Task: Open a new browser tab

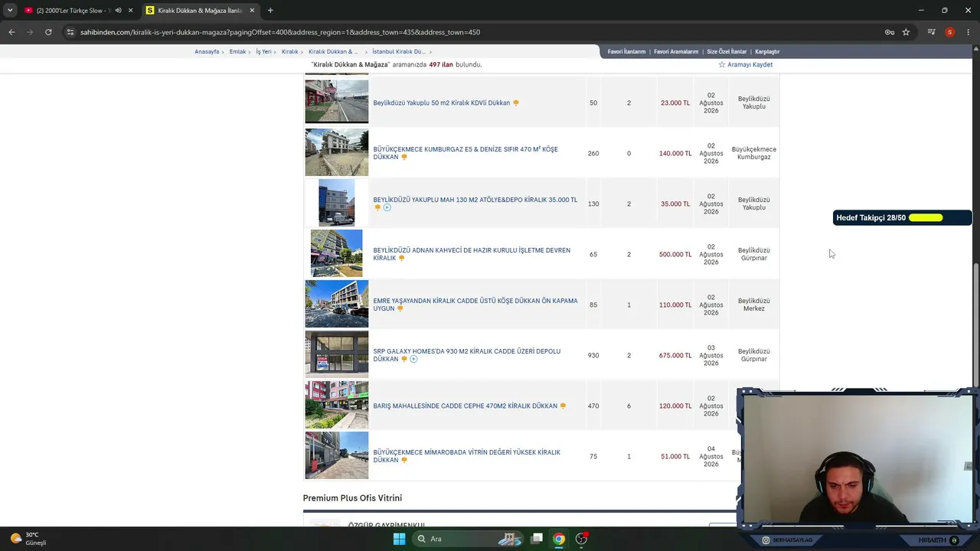Action: point(270,11)
